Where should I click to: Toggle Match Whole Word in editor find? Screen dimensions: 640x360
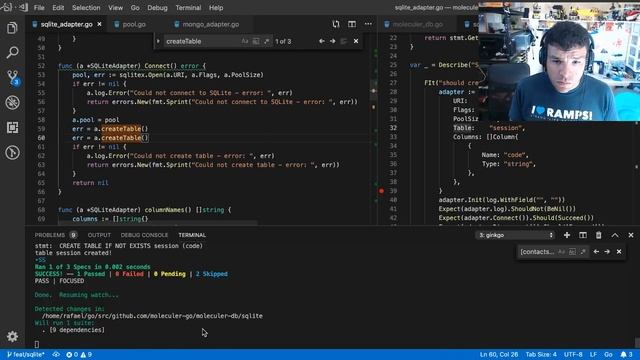click(256, 41)
